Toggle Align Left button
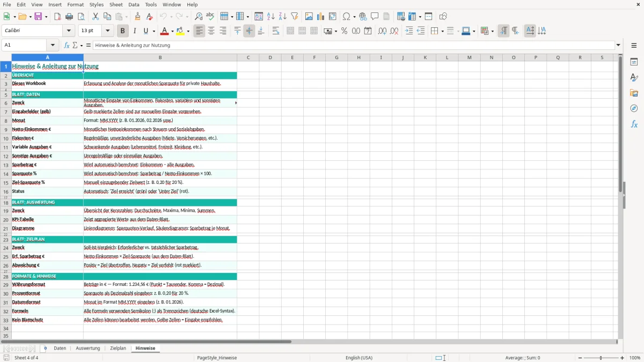 pyautogui.click(x=199, y=31)
